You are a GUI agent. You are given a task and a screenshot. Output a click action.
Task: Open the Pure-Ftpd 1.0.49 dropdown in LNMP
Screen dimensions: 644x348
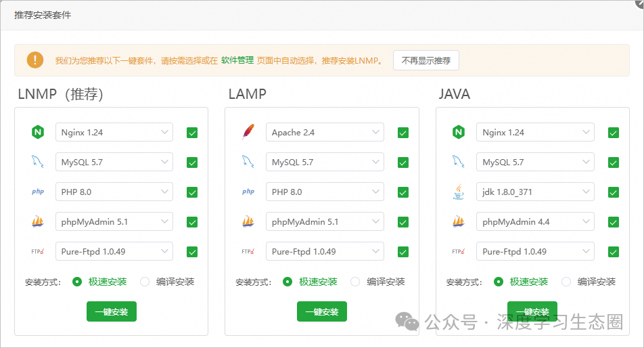[114, 251]
